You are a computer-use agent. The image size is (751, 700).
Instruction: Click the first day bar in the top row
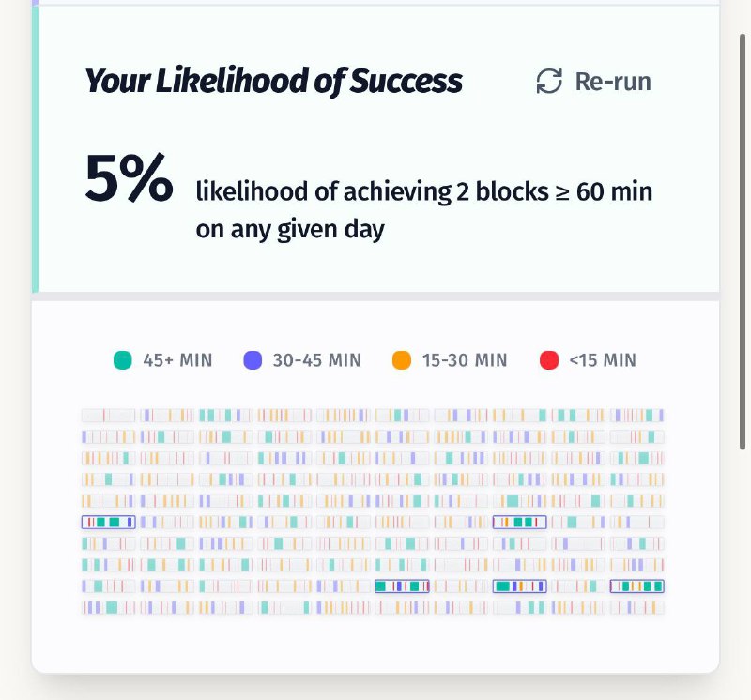109,415
